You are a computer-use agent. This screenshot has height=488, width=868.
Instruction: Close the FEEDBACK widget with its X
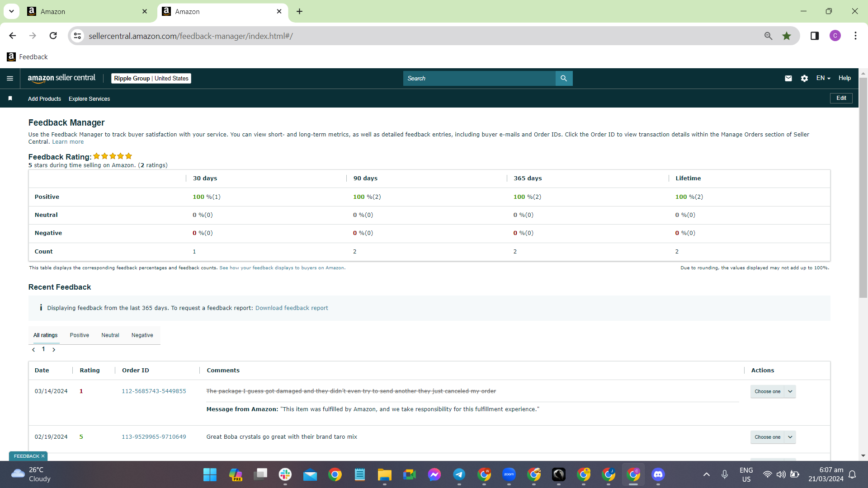[43, 456]
